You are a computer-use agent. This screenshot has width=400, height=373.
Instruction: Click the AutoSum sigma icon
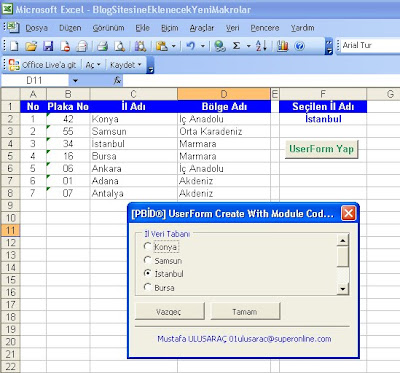[236, 45]
